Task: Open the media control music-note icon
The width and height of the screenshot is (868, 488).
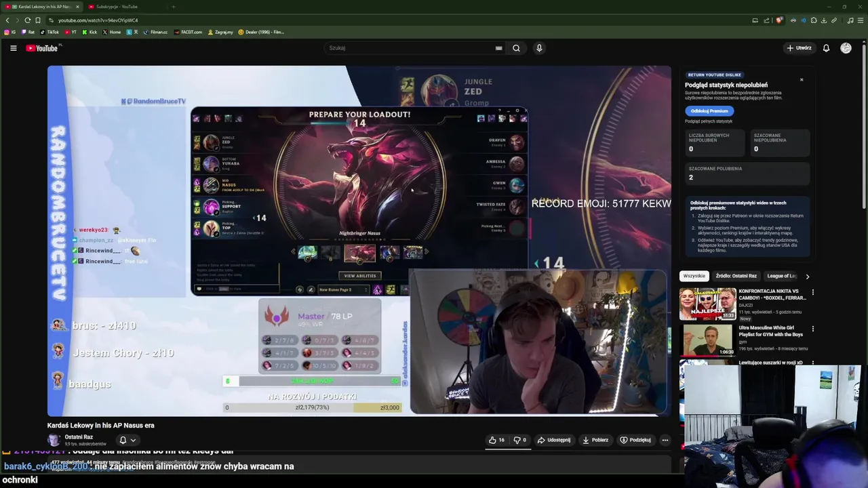Action: pos(850,20)
